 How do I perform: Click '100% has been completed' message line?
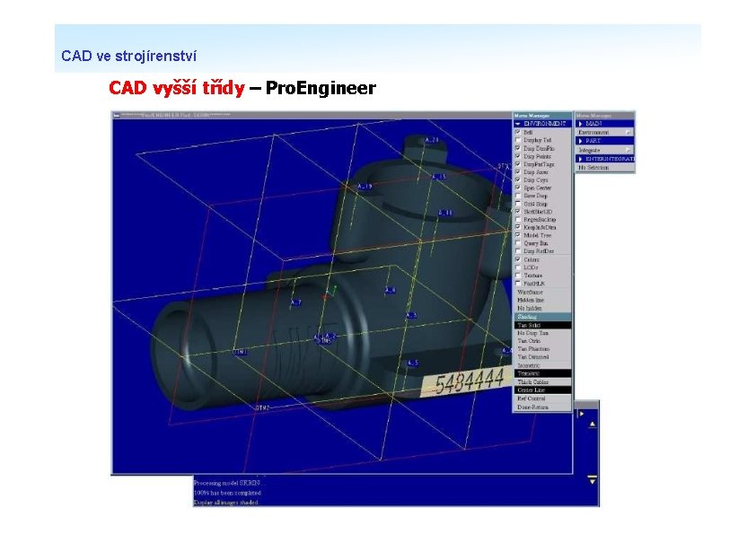[x=227, y=493]
